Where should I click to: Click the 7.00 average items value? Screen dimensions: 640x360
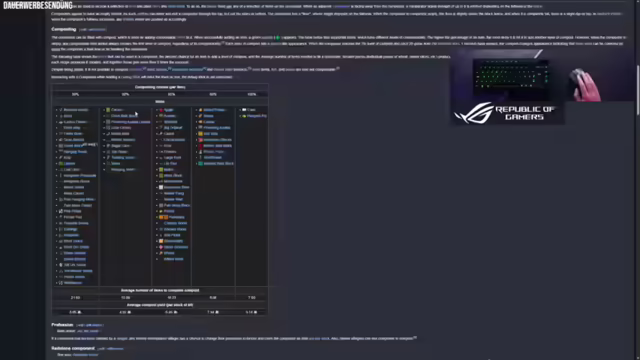pos(252,298)
